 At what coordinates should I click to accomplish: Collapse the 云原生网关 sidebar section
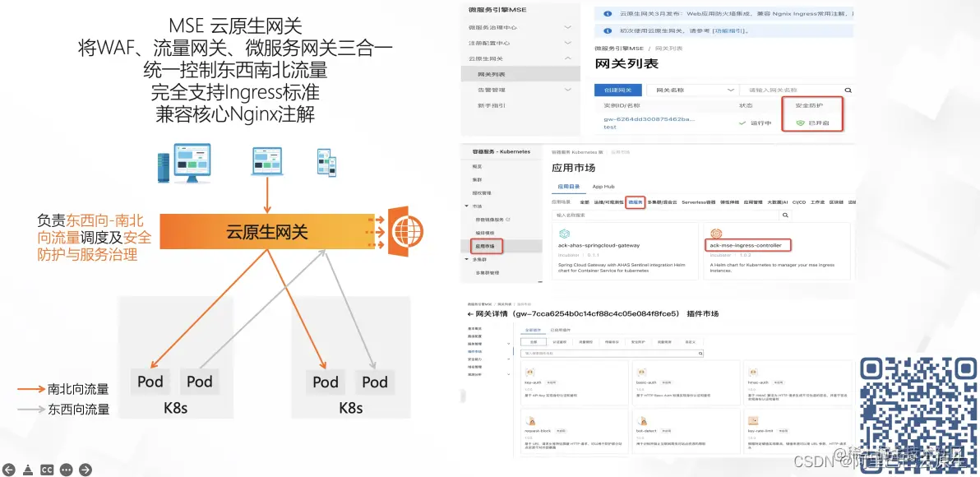click(x=567, y=58)
